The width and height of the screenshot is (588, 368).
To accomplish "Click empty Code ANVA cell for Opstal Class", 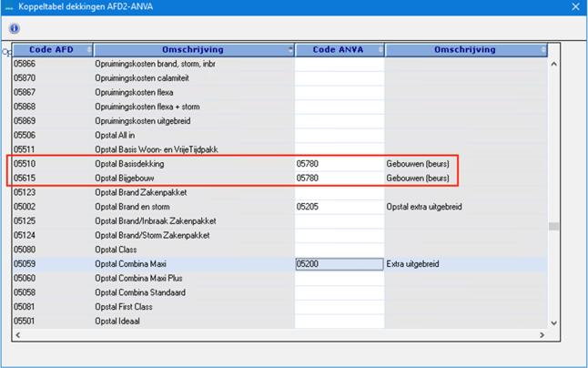I will pos(339,250).
